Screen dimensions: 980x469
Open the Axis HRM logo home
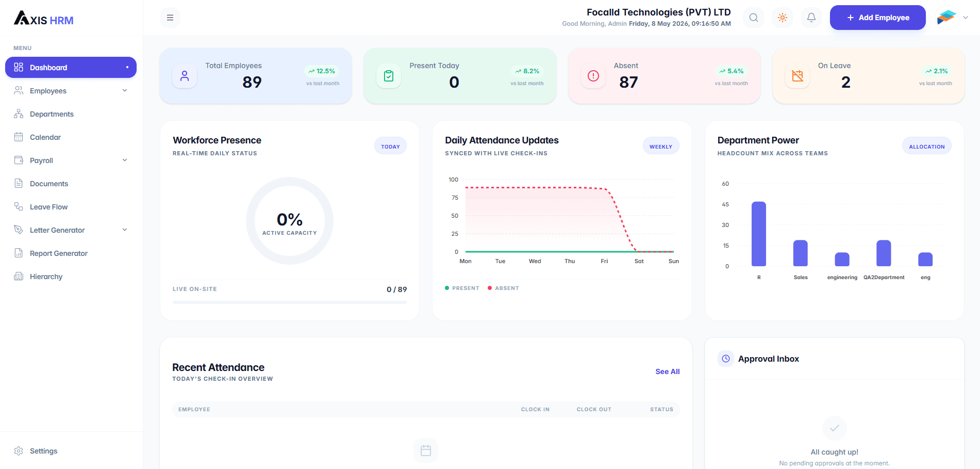44,18
